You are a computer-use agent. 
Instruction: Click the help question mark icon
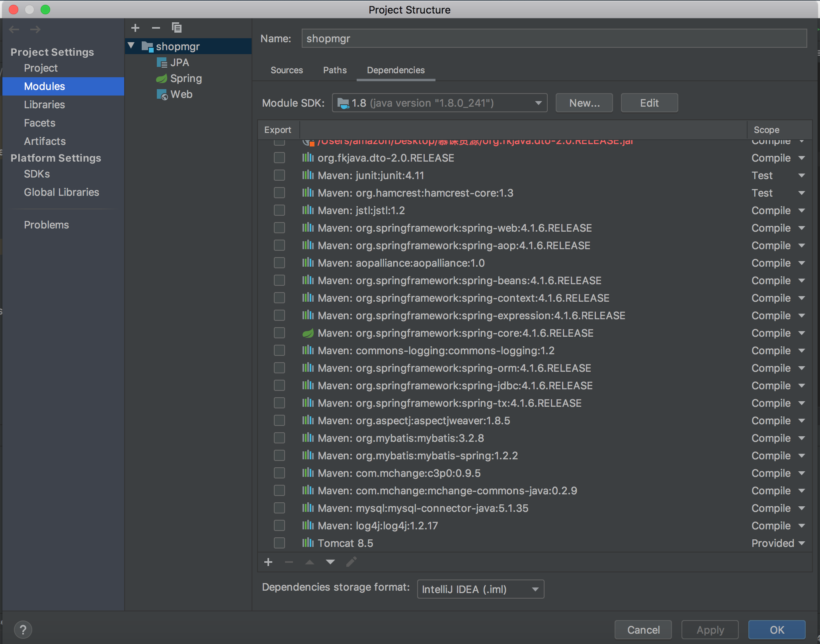[23, 630]
